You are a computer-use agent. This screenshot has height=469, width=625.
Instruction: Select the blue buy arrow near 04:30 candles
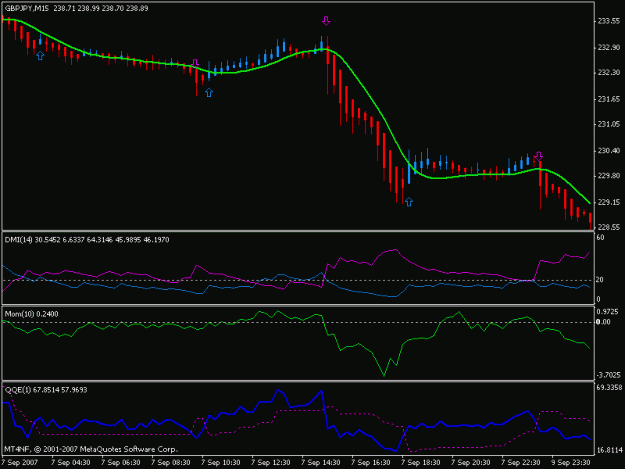40,55
